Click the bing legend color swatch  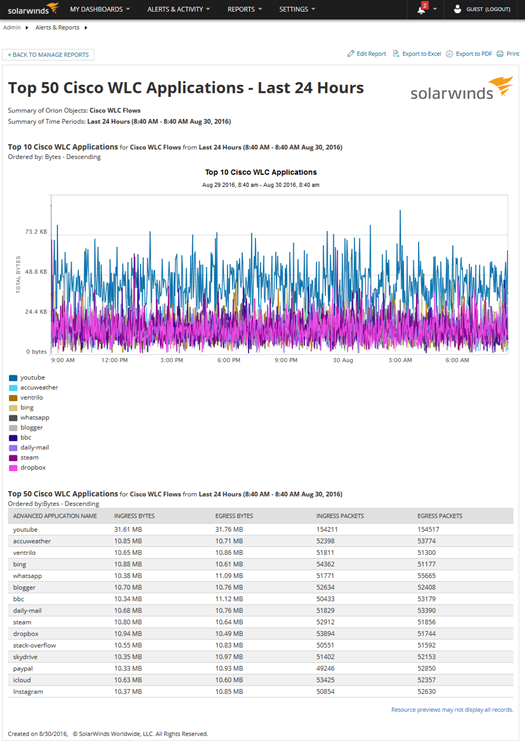(x=13, y=408)
